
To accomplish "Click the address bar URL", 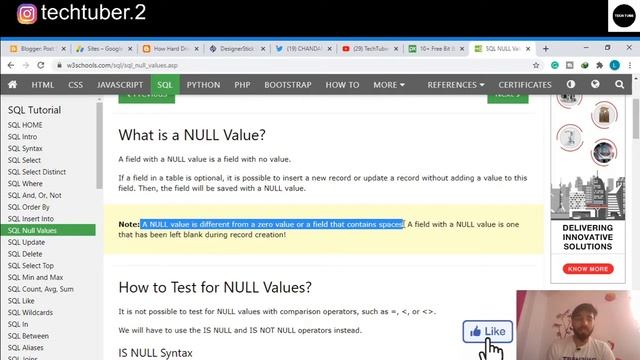I will (122, 65).
